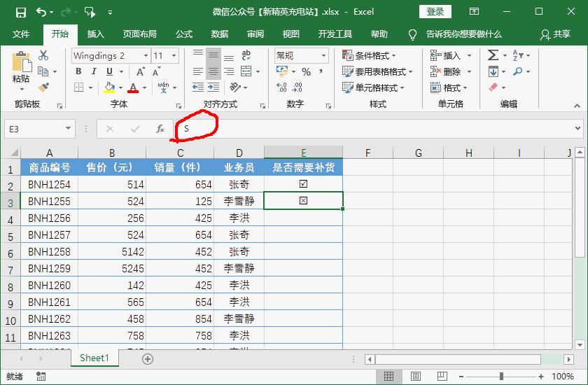The height and width of the screenshot is (385, 588).
Task: Click the add new sheet plus button
Action: 148,359
